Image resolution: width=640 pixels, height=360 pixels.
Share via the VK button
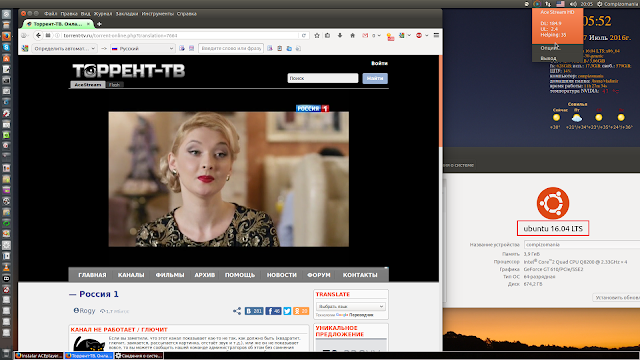[x=254, y=311]
